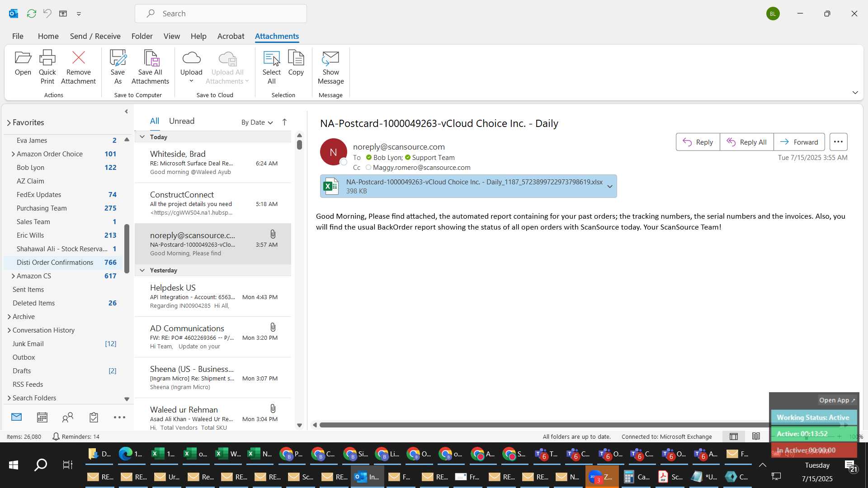Click more actions ellipsis beside Forward
Screen dimensions: 868x488
pos(838,142)
